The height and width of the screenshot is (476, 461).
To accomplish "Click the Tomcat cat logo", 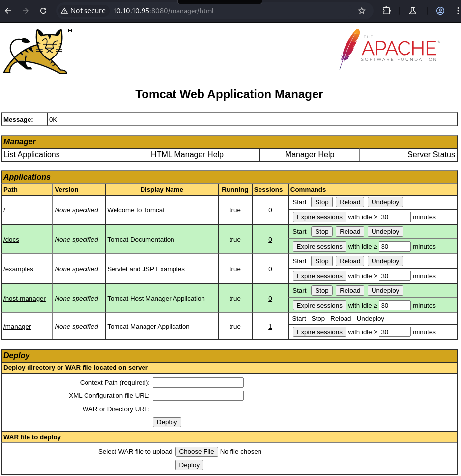I will [x=38, y=51].
